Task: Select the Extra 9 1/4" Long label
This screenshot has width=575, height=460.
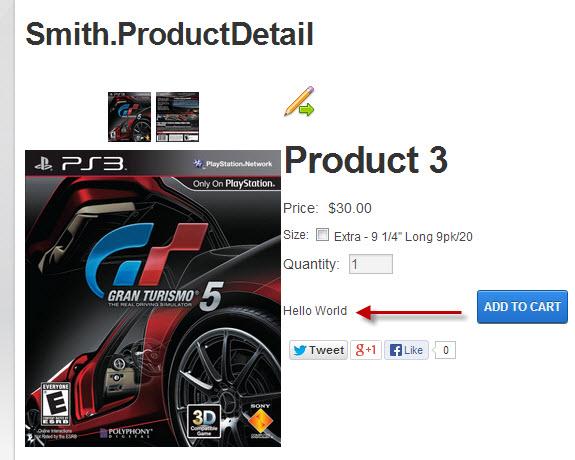Action: [403, 237]
